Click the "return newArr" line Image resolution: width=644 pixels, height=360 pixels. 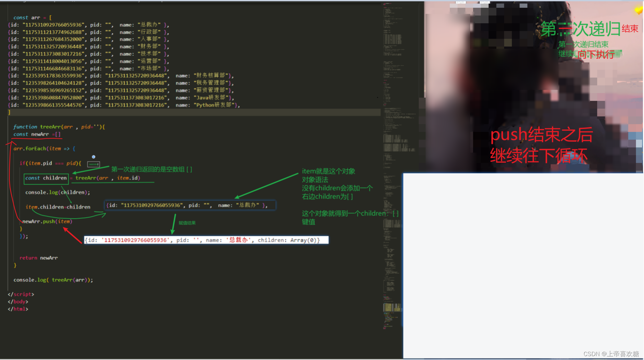(x=38, y=258)
